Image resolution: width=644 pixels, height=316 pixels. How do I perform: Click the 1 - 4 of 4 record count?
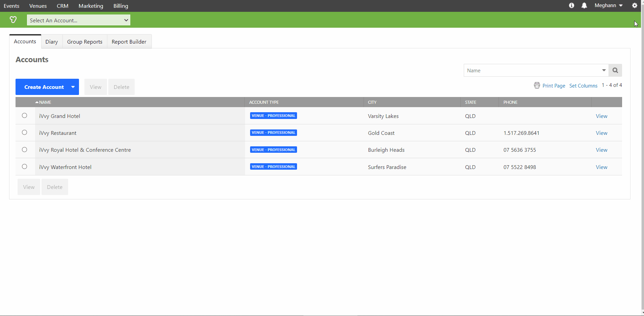(612, 85)
